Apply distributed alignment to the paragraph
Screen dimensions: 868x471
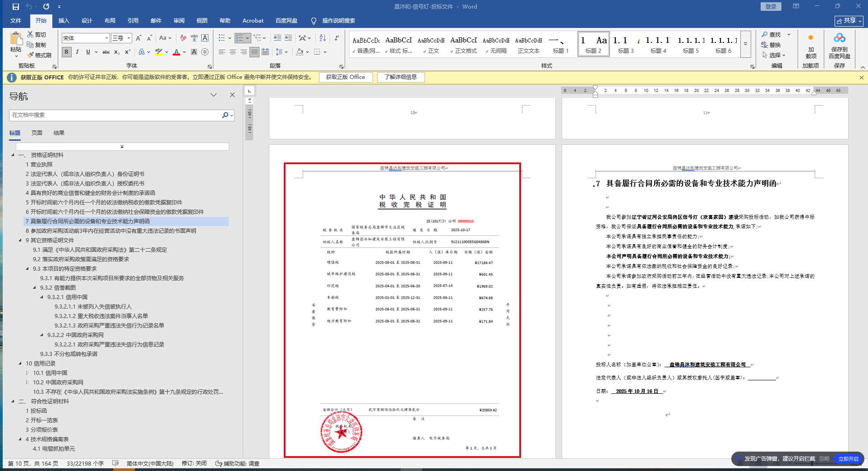tap(265, 52)
